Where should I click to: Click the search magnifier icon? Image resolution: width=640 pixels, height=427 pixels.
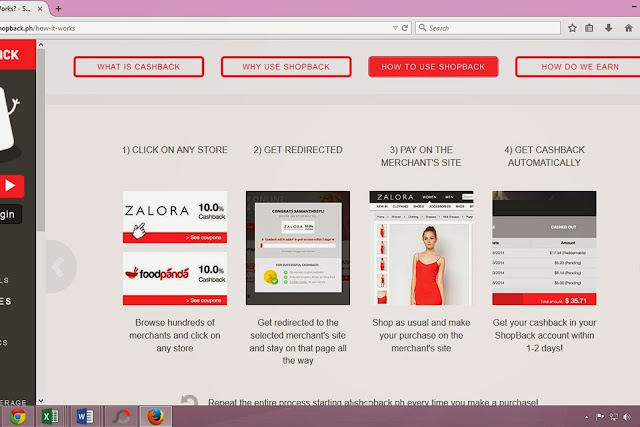422,27
